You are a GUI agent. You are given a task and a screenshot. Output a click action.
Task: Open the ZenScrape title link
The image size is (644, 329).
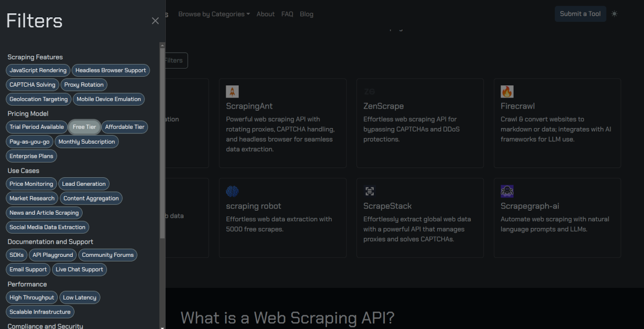[x=383, y=106]
